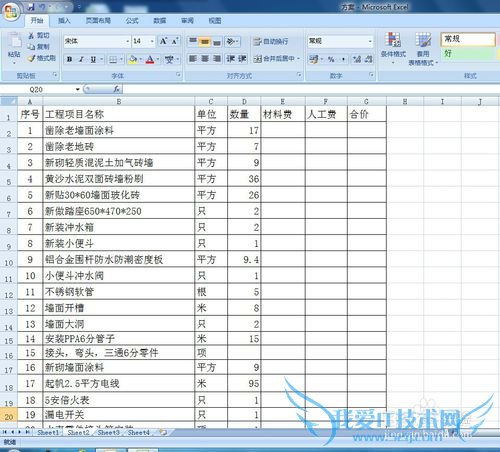Switch to the 页面布局 ribbon tab
The width and height of the screenshot is (500, 452).
pos(98,21)
